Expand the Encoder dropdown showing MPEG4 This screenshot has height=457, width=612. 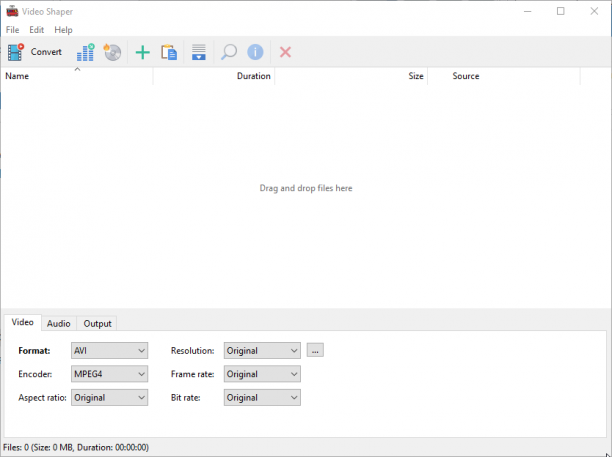pos(109,374)
